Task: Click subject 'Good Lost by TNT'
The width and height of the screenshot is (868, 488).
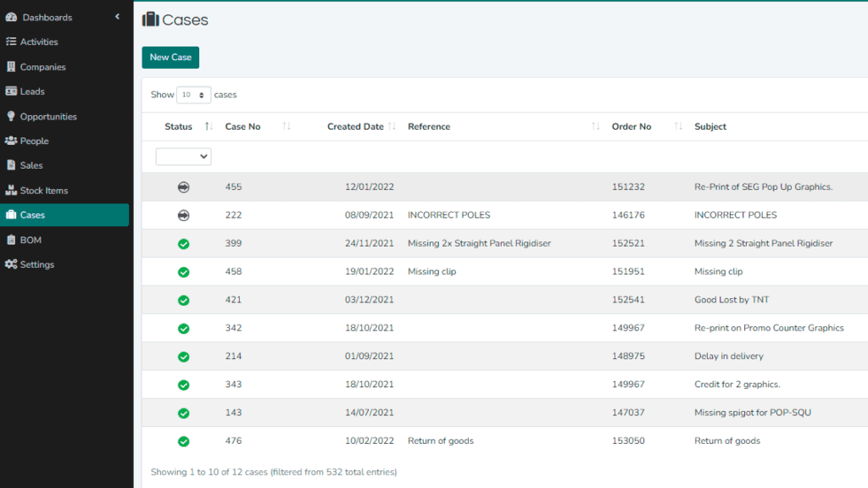Action: 732,299
